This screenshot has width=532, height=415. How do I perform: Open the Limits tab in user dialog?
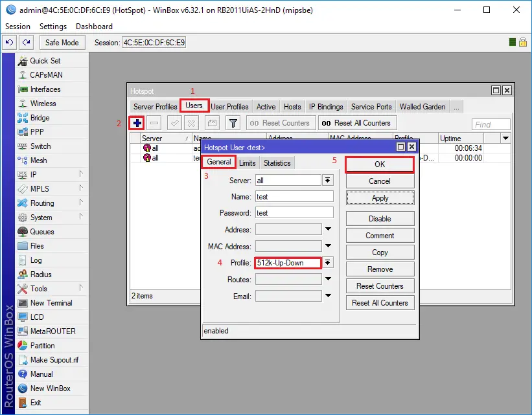coord(248,163)
